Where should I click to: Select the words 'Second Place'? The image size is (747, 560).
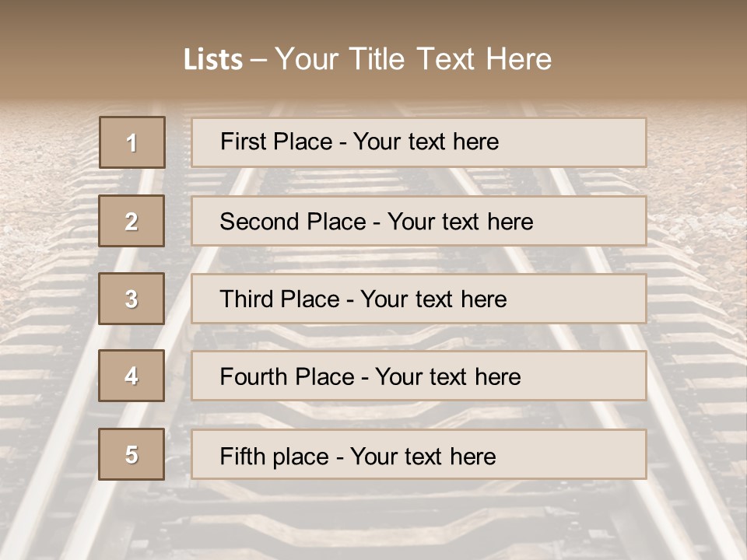(293, 222)
